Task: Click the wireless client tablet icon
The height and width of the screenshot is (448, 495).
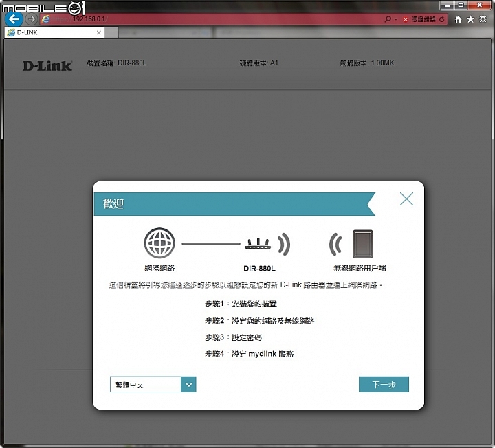Action: coord(363,244)
